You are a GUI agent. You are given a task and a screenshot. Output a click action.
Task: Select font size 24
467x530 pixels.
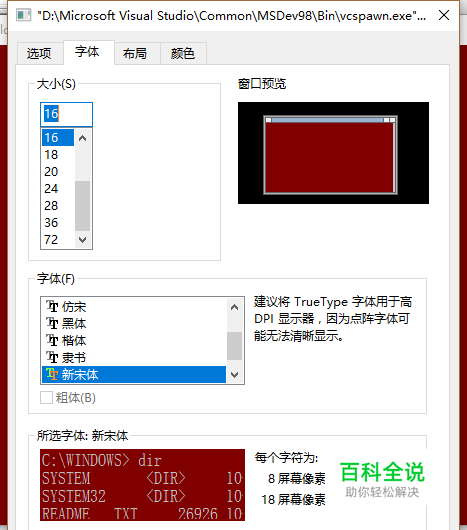(58, 189)
